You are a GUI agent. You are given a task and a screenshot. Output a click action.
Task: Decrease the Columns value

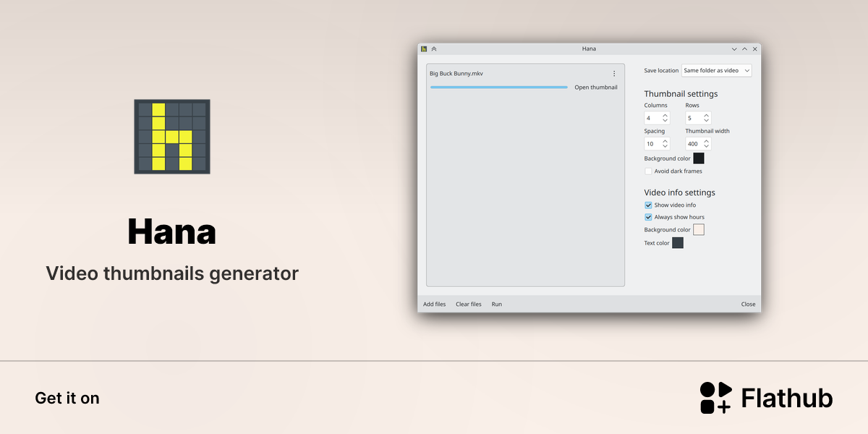pyautogui.click(x=665, y=121)
